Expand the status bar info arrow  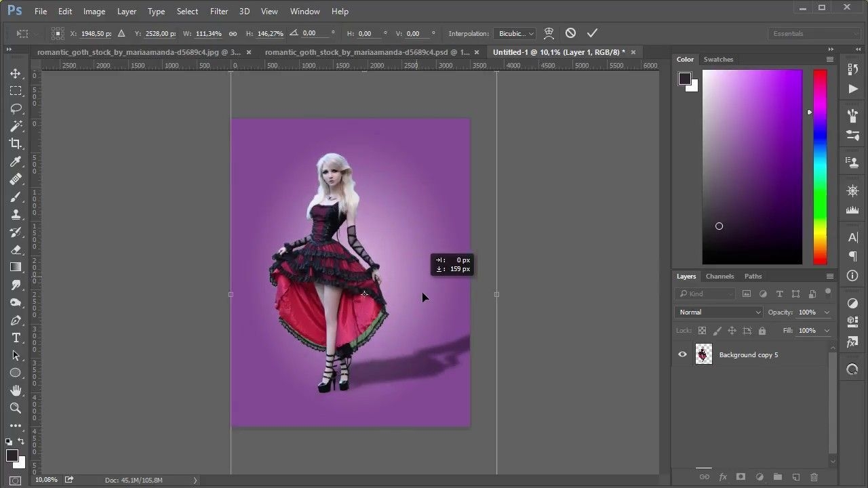(x=195, y=480)
